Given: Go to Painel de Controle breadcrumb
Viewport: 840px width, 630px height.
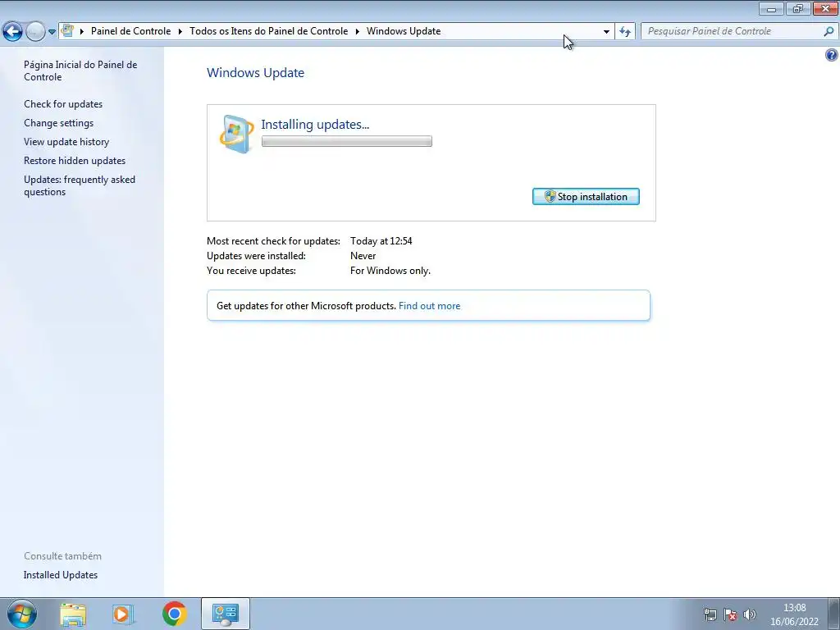Looking at the screenshot, I should [130, 31].
